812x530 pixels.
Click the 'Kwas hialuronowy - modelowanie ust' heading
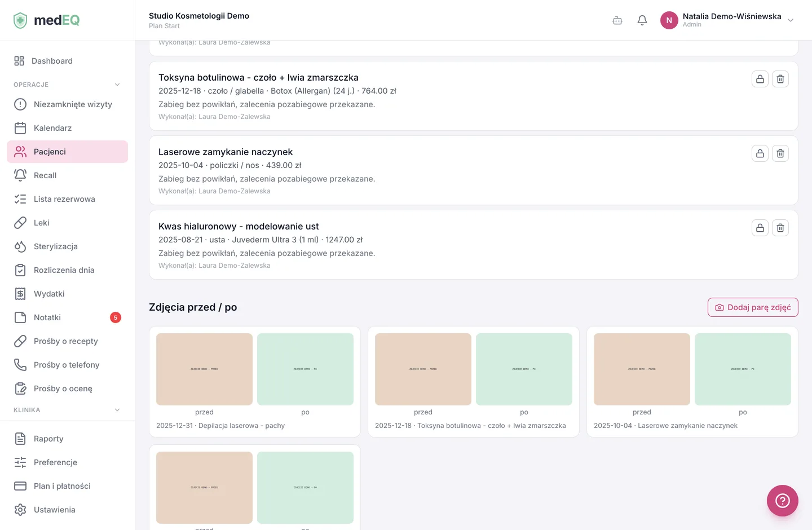point(239,226)
